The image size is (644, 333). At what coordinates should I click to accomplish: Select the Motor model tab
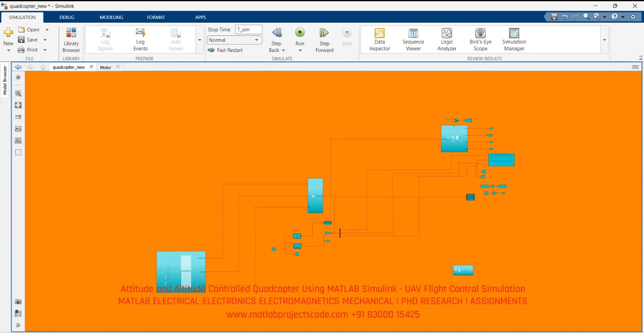coord(105,67)
